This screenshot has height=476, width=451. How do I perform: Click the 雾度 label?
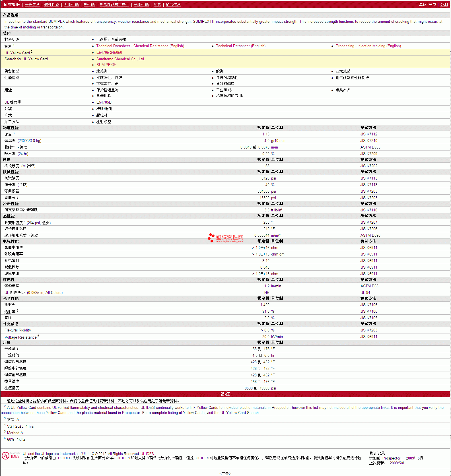pyautogui.click(x=8, y=318)
